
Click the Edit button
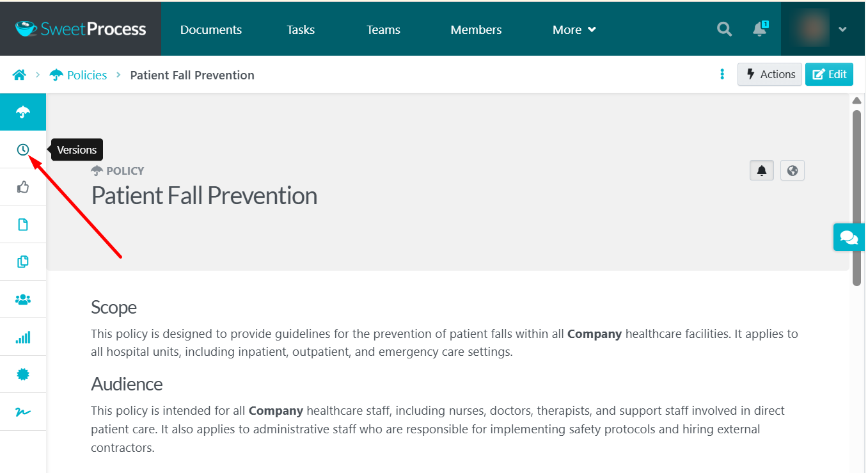click(829, 74)
